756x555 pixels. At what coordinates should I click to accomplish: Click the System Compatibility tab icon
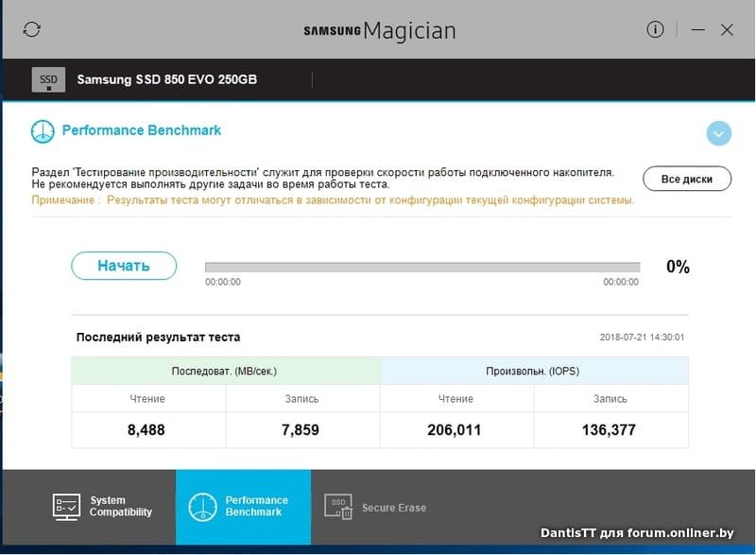coord(66,507)
